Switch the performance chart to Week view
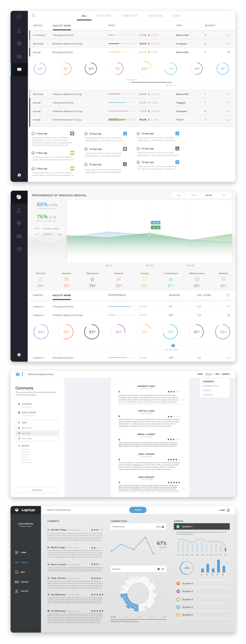Screen dimensions: 246x644 point(193,195)
